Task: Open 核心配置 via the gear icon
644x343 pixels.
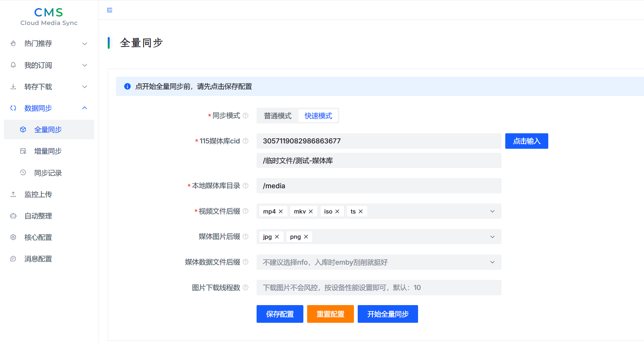Action: 13,237
